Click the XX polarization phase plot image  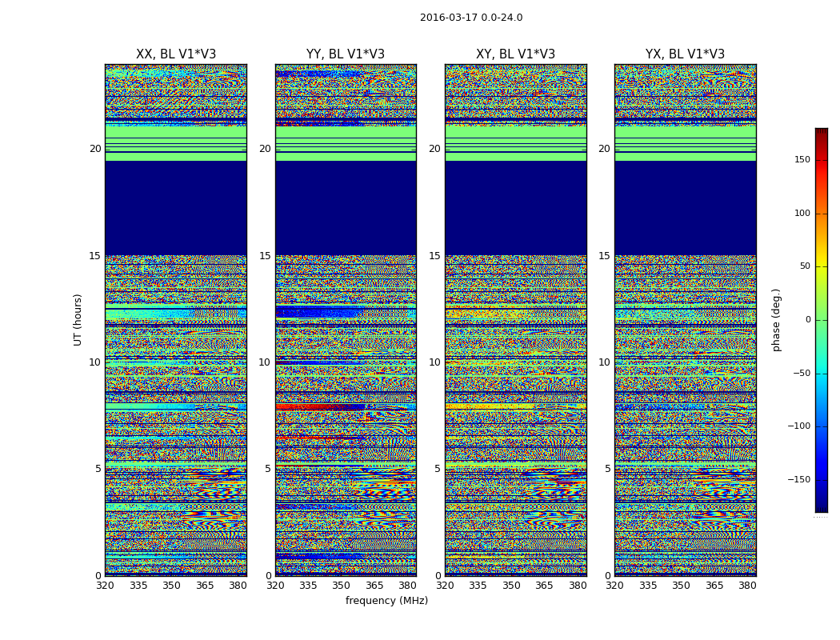[176, 320]
